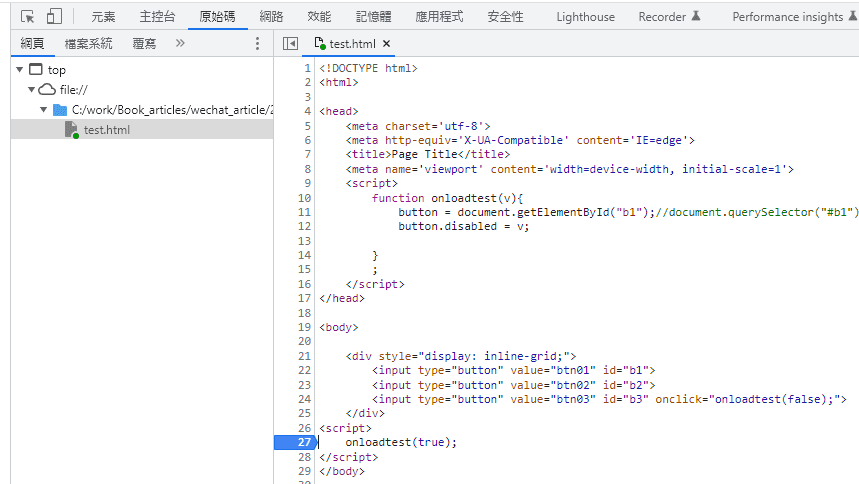The height and width of the screenshot is (484, 859).
Task: Toggle the device toolbar icon
Action: pyautogui.click(x=54, y=16)
